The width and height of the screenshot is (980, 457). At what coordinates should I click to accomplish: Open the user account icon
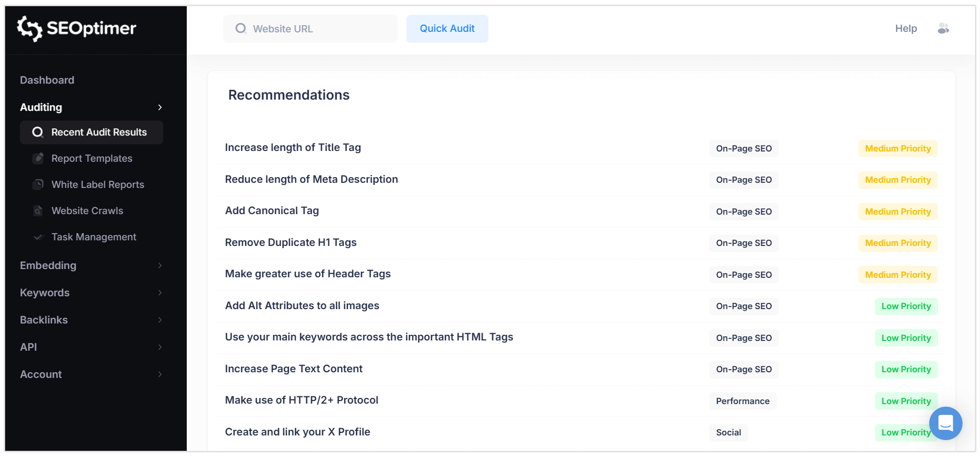[x=943, y=29]
